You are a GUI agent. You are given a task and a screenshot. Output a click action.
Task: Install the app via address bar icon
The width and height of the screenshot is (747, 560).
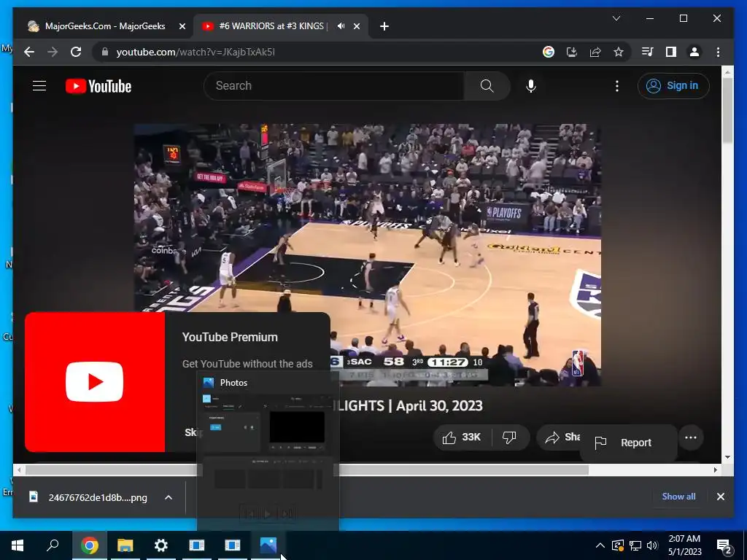[572, 52]
